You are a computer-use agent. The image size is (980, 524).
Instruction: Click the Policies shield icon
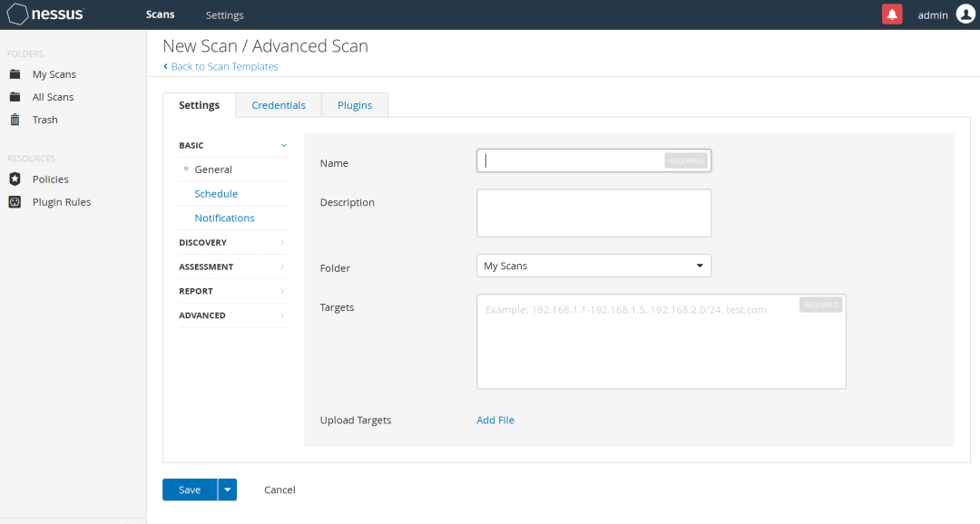[x=15, y=180]
